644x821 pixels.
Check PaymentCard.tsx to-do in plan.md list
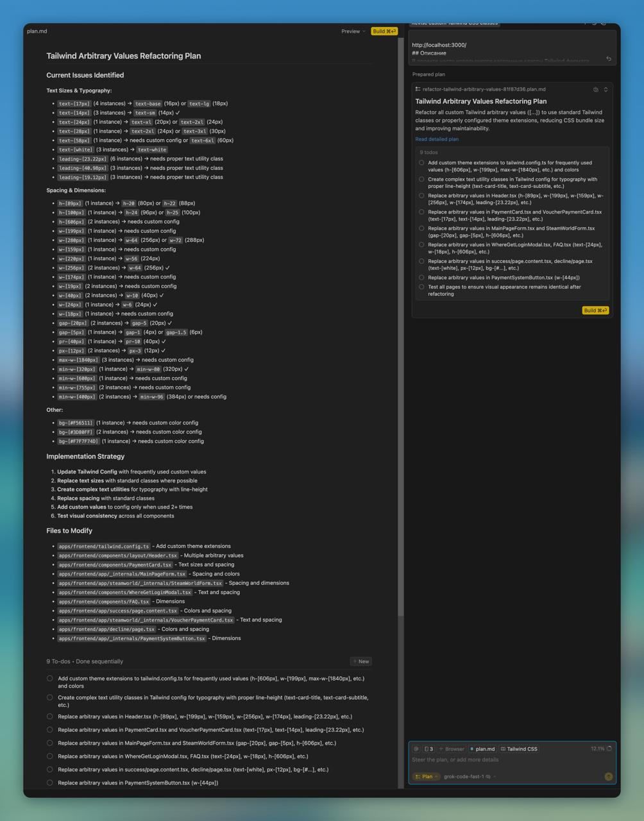(x=50, y=729)
